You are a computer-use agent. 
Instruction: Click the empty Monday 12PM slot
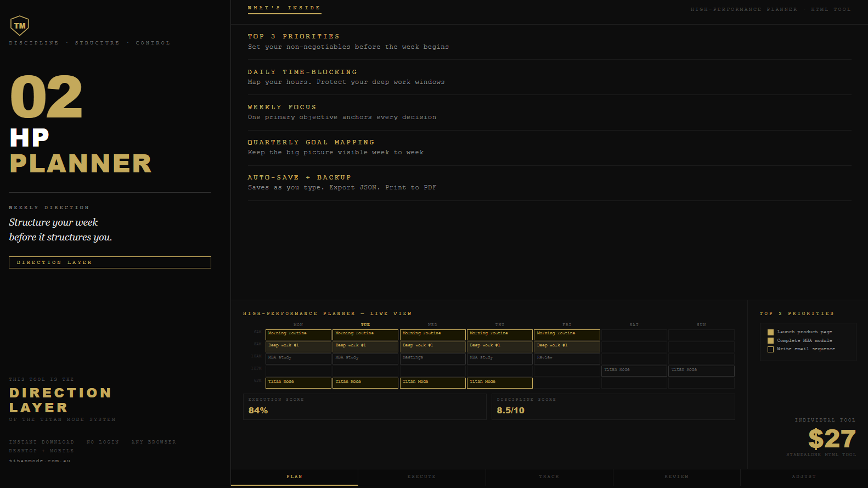(298, 371)
